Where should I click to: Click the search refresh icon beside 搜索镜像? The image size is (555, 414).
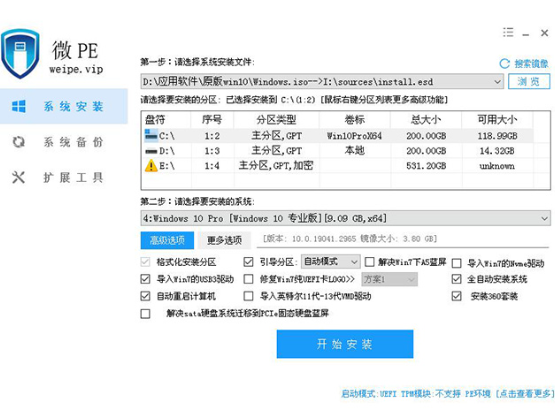[504, 64]
